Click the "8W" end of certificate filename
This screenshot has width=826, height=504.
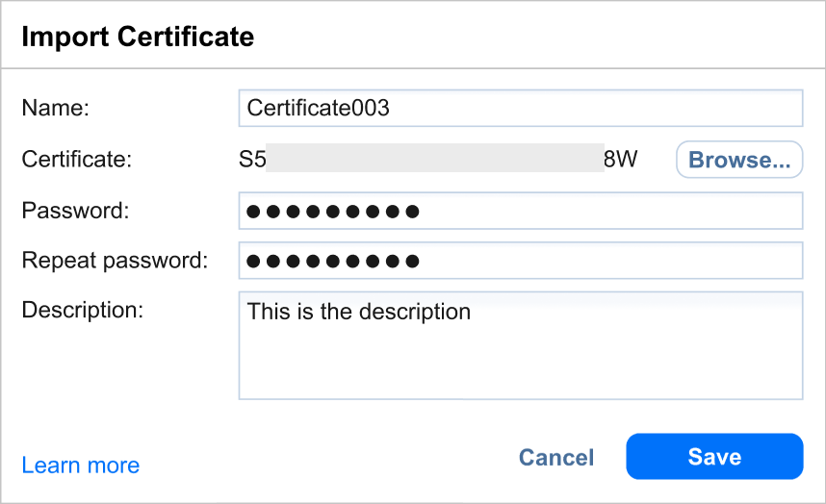pos(620,160)
